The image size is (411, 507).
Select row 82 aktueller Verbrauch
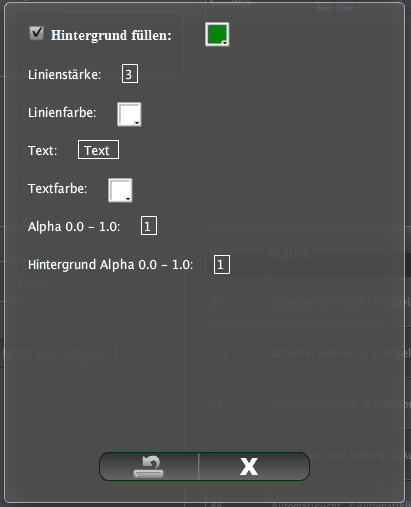coord(308,302)
